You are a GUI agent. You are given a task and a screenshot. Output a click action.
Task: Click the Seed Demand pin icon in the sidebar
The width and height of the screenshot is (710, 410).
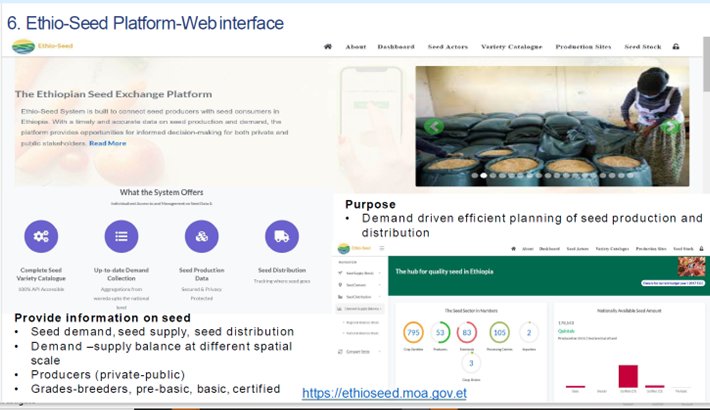(340, 285)
